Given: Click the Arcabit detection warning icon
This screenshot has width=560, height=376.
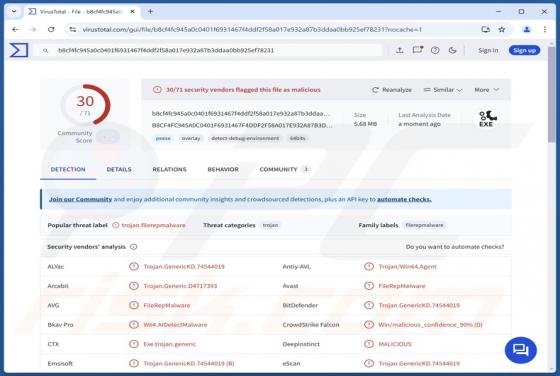Looking at the screenshot, I should pyautogui.click(x=134, y=286).
